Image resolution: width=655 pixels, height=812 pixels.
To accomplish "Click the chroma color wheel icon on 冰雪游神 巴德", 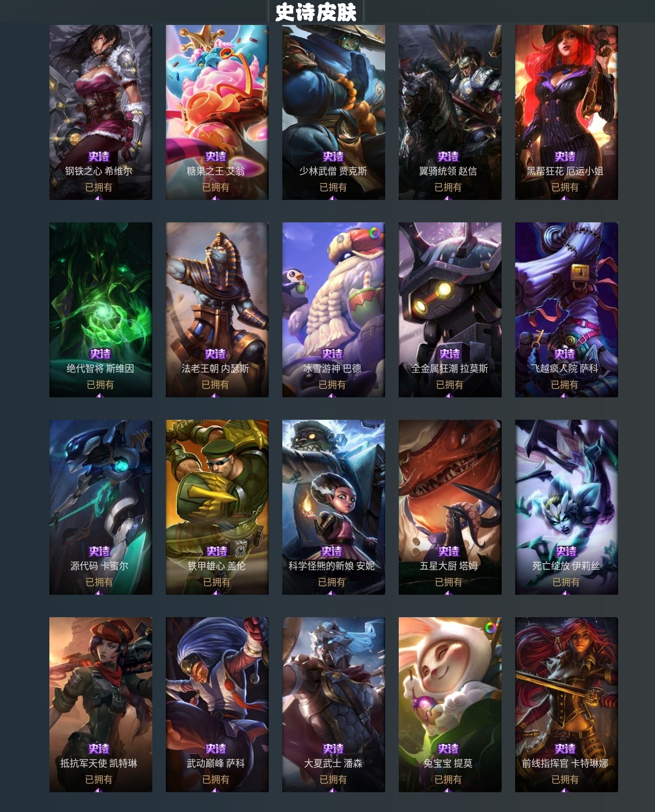I will [x=374, y=233].
